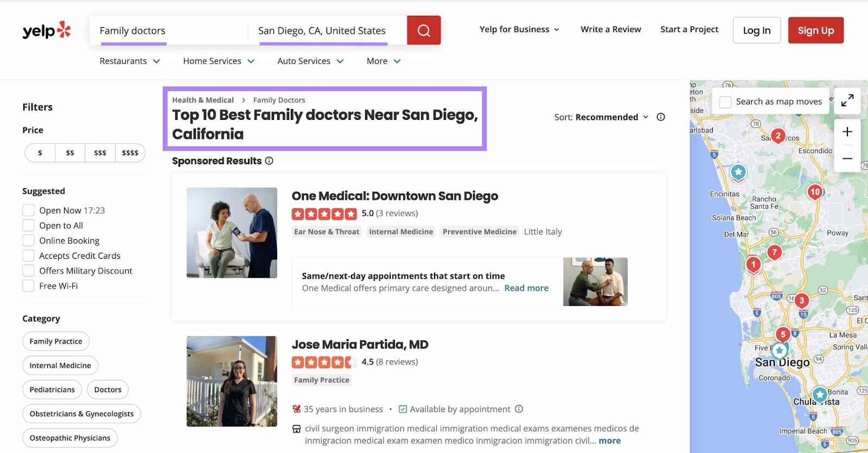Select the $ price filter
The image size is (868, 453).
tap(40, 153)
